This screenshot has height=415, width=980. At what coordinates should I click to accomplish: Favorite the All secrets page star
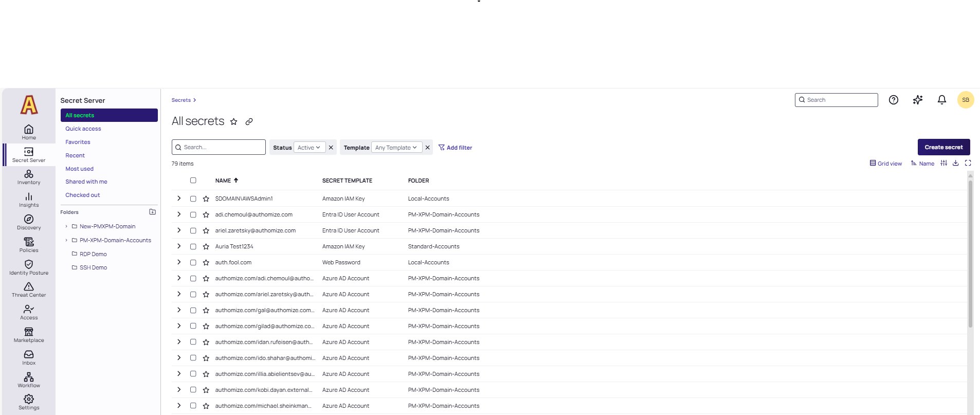pyautogui.click(x=234, y=122)
